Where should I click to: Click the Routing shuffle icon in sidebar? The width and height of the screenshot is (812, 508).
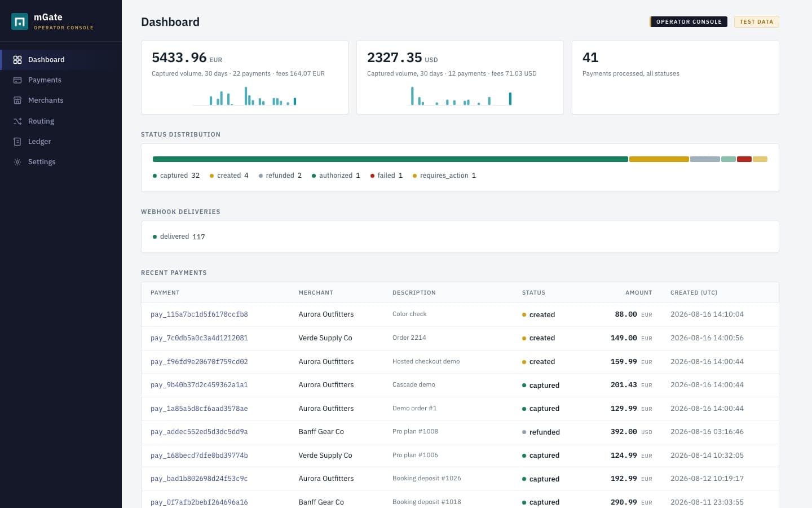click(x=17, y=121)
